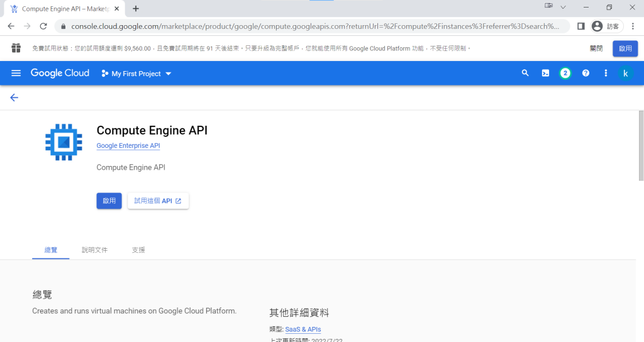The height and width of the screenshot is (342, 644).
Task: Click the 試用這個 API button
Action: (158, 201)
